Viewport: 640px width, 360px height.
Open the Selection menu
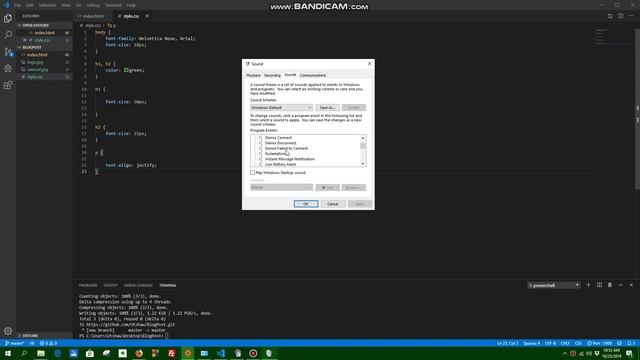tap(47, 5)
